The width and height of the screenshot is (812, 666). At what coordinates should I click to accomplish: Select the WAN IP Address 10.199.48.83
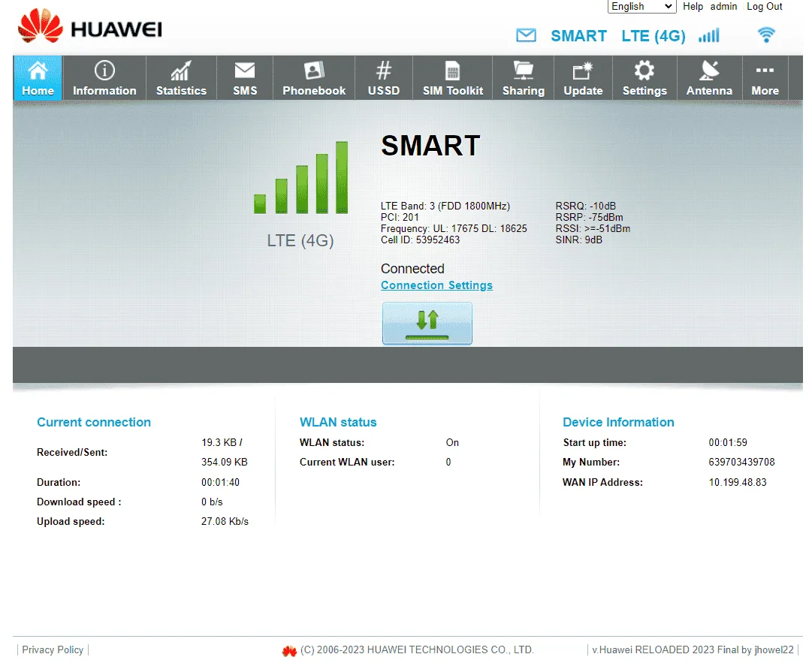pos(738,482)
